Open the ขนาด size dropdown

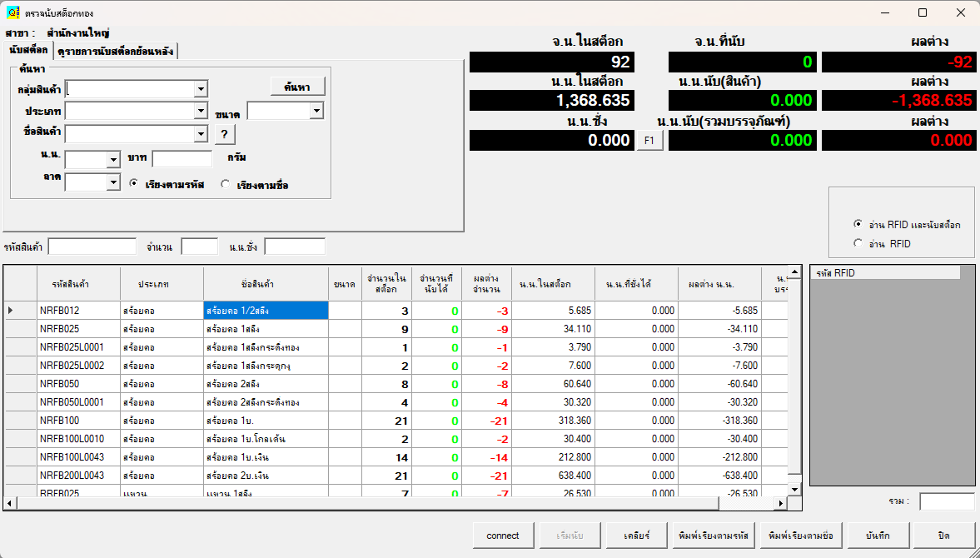click(x=316, y=111)
